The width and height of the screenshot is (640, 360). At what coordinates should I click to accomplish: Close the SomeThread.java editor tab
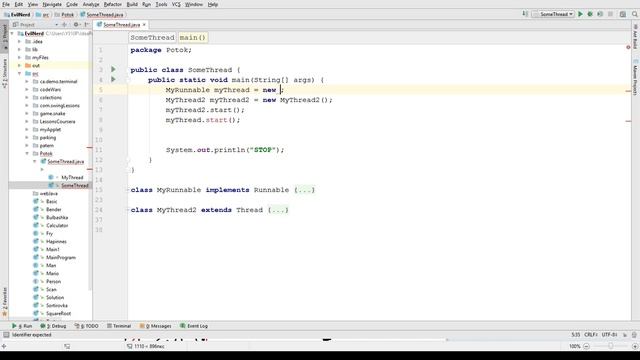pyautogui.click(x=144, y=25)
